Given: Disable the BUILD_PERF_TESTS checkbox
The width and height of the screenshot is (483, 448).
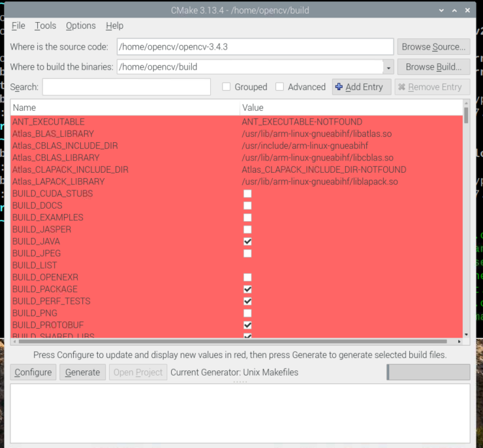Looking at the screenshot, I should 247,301.
